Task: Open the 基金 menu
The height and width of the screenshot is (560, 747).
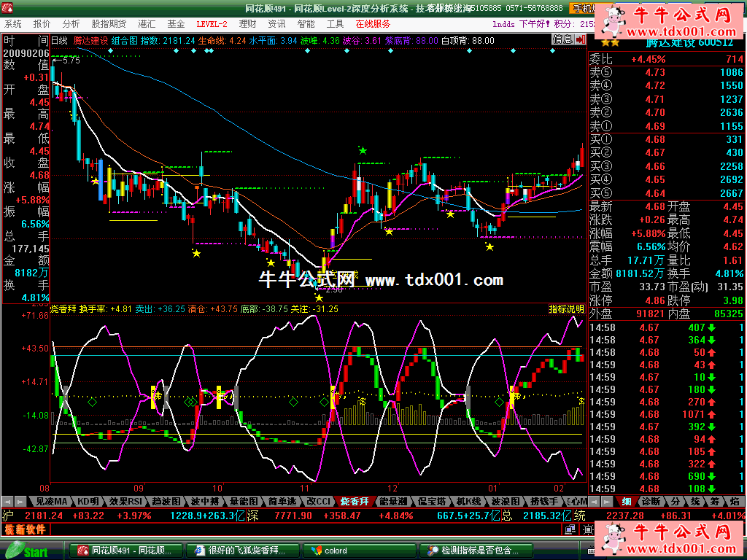Action: [x=176, y=24]
